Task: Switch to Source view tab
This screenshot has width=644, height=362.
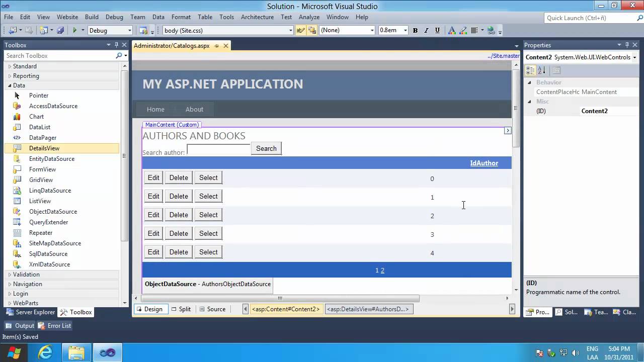Action: coord(212,309)
